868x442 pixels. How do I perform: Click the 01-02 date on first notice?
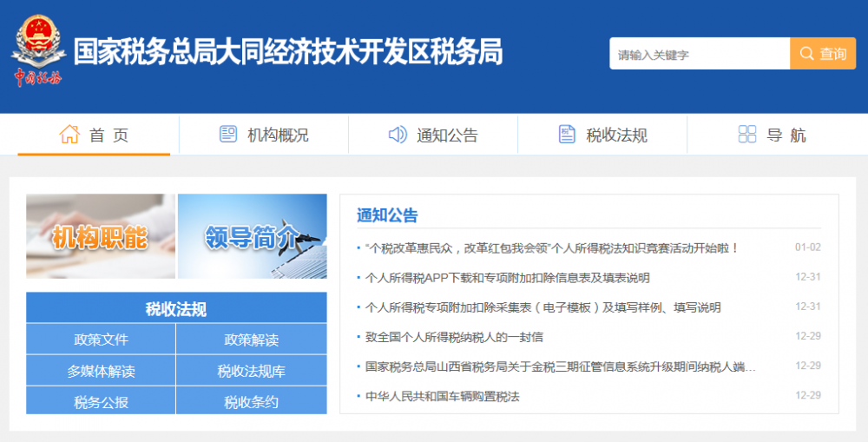(807, 247)
